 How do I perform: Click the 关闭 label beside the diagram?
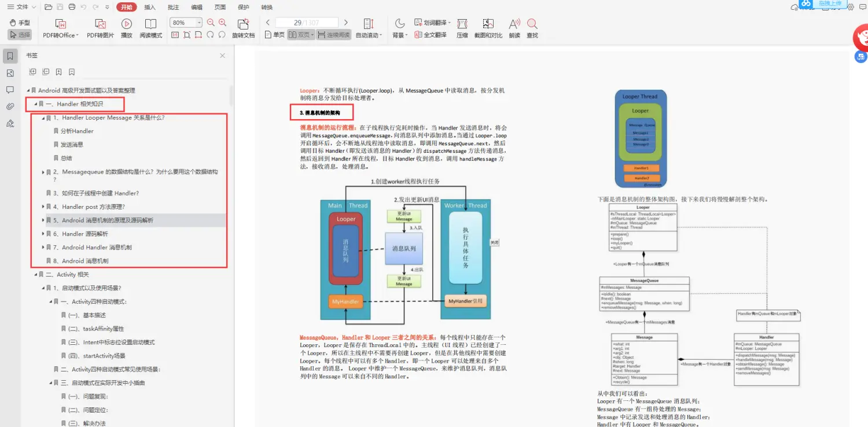494,242
